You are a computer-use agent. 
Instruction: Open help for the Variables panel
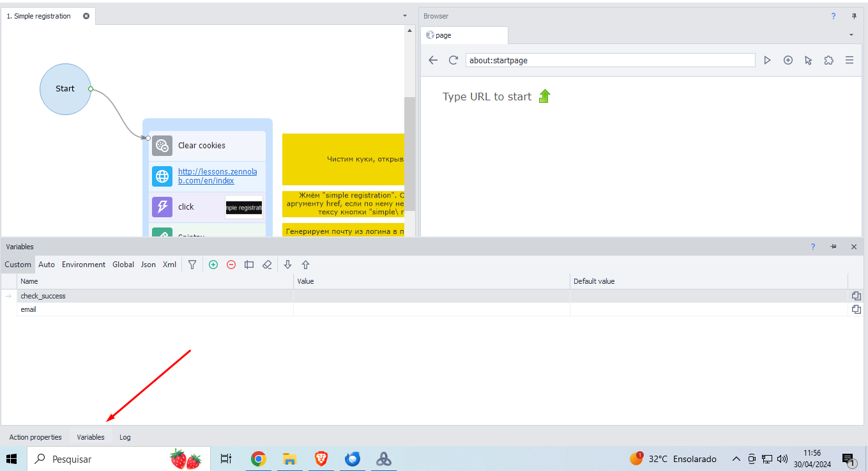click(x=813, y=247)
